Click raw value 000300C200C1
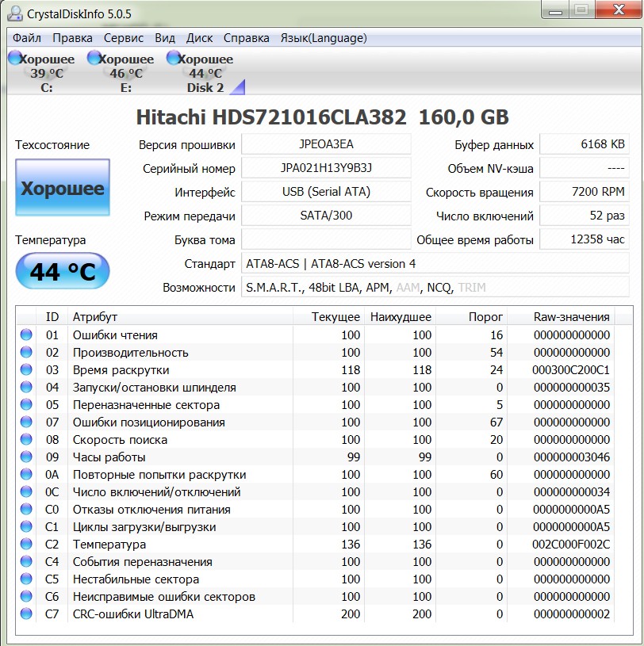 coord(571,370)
